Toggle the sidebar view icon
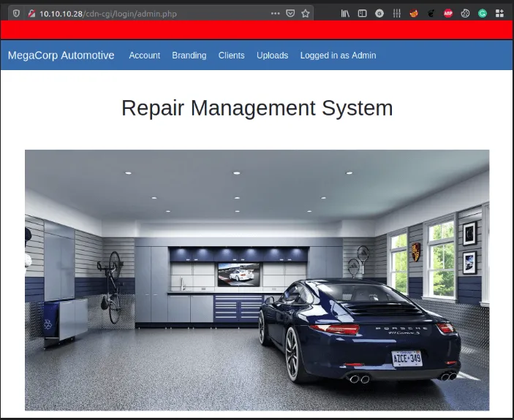 pyautogui.click(x=363, y=13)
